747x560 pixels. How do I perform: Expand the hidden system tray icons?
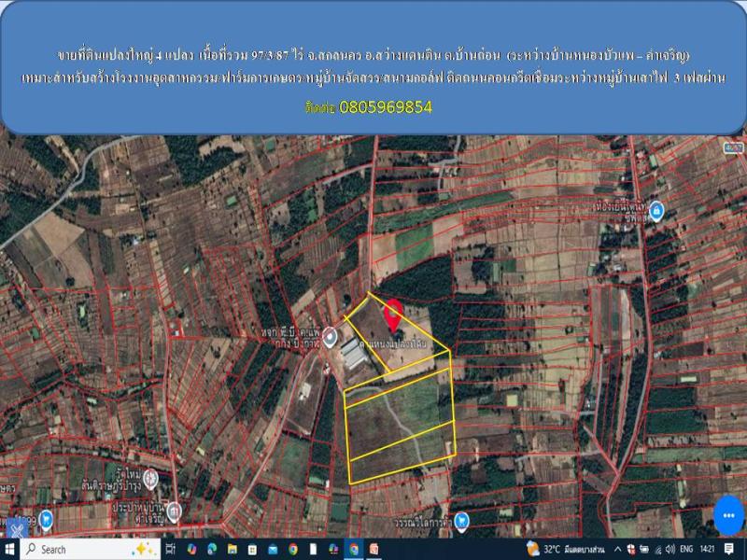tap(618, 549)
